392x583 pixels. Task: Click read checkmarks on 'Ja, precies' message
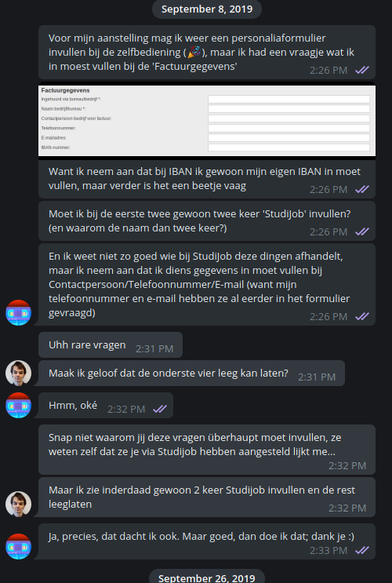[x=362, y=550]
